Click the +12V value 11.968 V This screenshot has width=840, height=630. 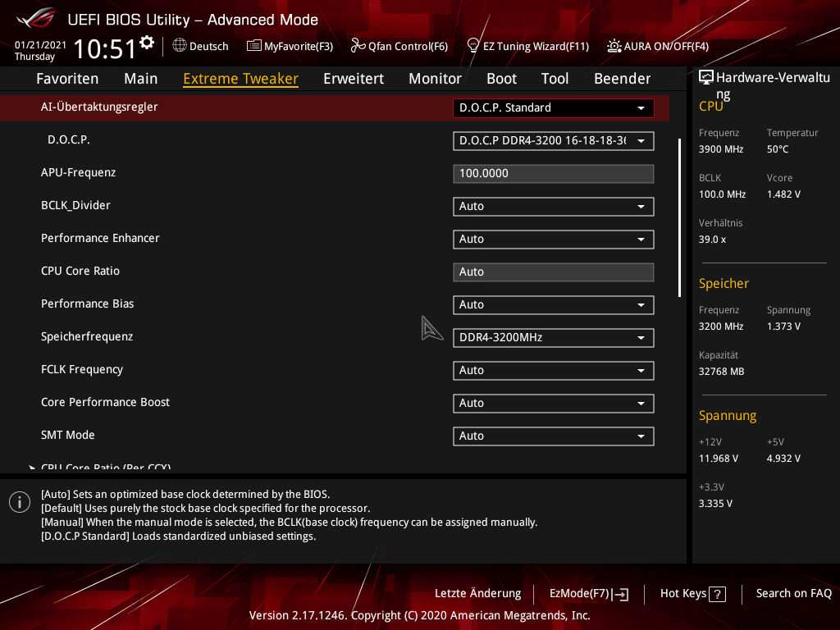tap(719, 459)
